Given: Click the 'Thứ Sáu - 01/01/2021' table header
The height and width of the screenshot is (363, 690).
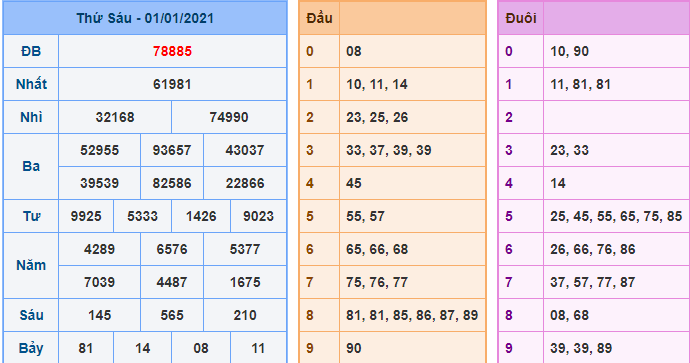Looking at the screenshot, I should pos(145,18).
